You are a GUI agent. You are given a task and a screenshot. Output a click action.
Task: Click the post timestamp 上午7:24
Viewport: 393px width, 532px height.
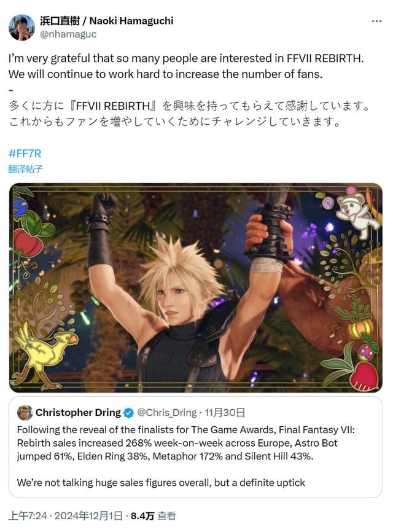click(x=28, y=516)
